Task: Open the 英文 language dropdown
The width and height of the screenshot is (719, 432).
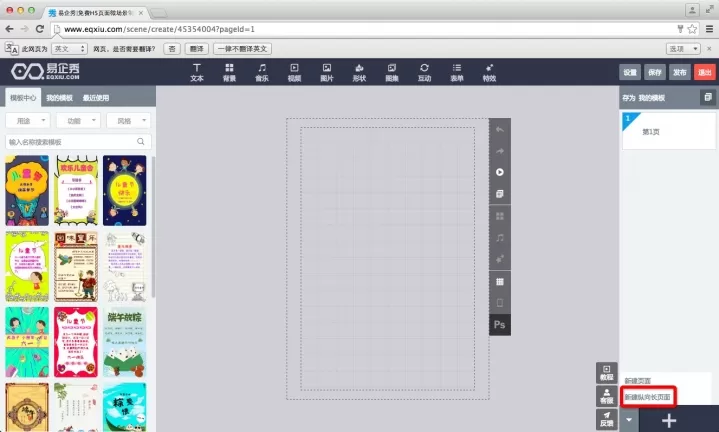Action: pyautogui.click(x=69, y=49)
